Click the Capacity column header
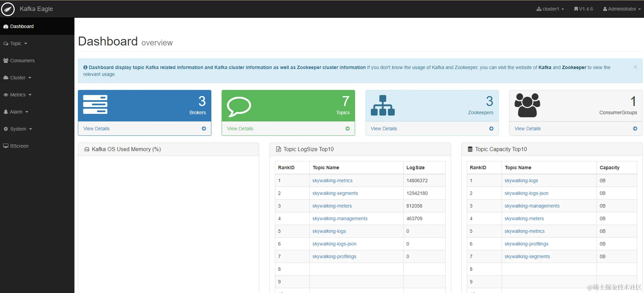This screenshot has width=644, height=293. coord(610,168)
